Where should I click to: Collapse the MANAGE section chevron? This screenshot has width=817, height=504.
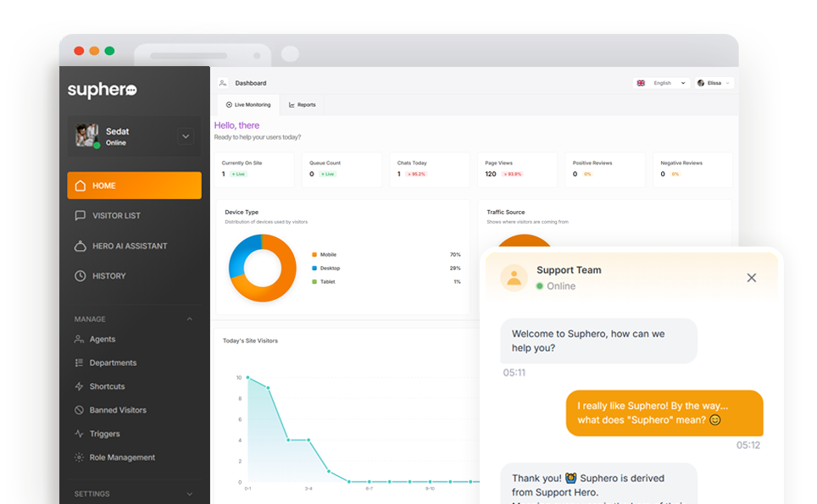(190, 319)
